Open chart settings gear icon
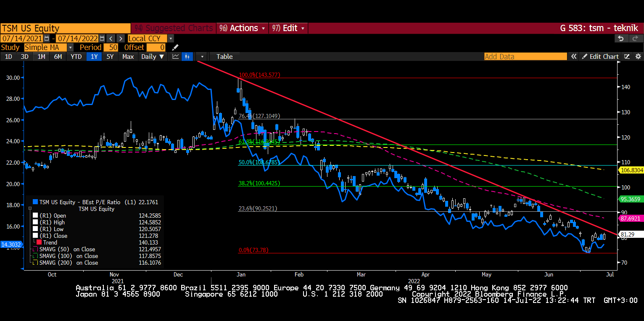This screenshot has width=644, height=321. tap(638, 56)
